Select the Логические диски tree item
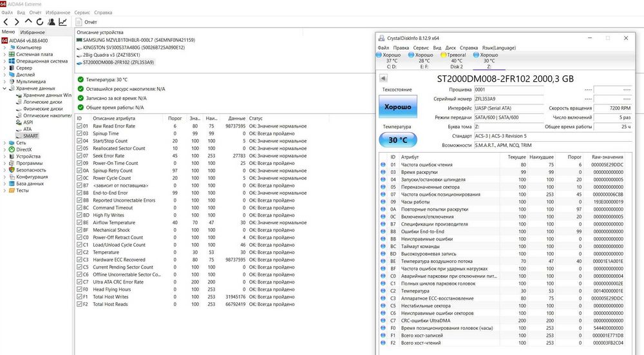The image size is (644, 355). click(43, 102)
